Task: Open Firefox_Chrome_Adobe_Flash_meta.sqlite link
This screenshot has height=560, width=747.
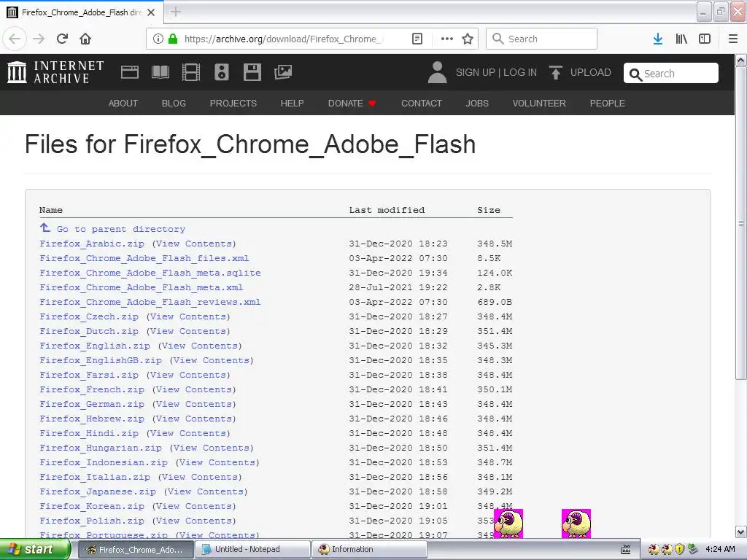Action: coord(150,273)
